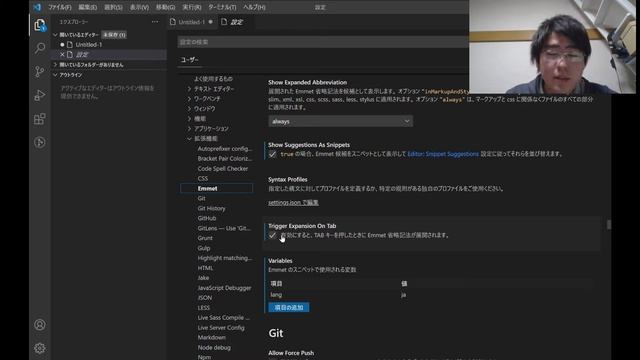Viewport: 640px width, 360px height.
Task: Open the Show Expanded Abbreviation dropdown
Action: (x=340, y=121)
